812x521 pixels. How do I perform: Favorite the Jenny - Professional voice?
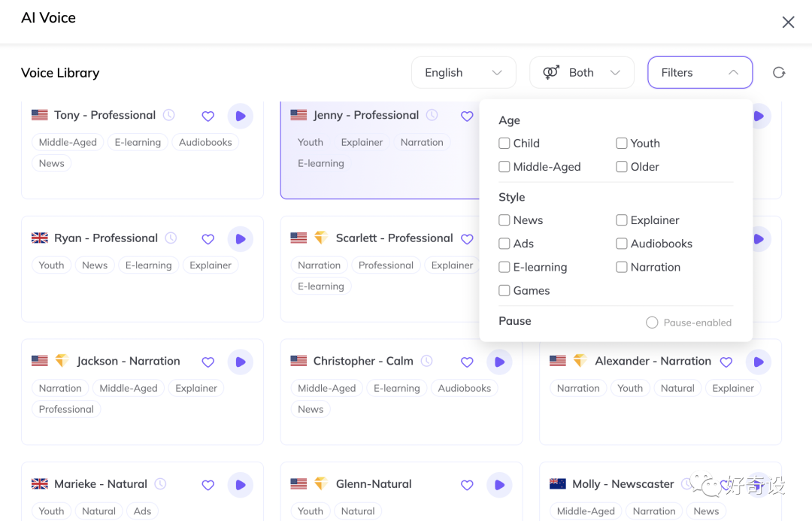tap(467, 116)
